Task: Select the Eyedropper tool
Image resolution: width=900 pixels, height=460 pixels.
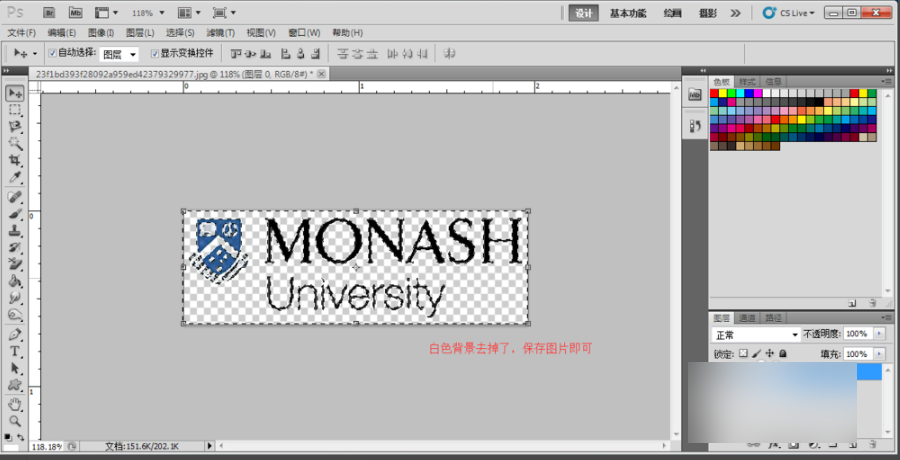Action: coord(15,177)
